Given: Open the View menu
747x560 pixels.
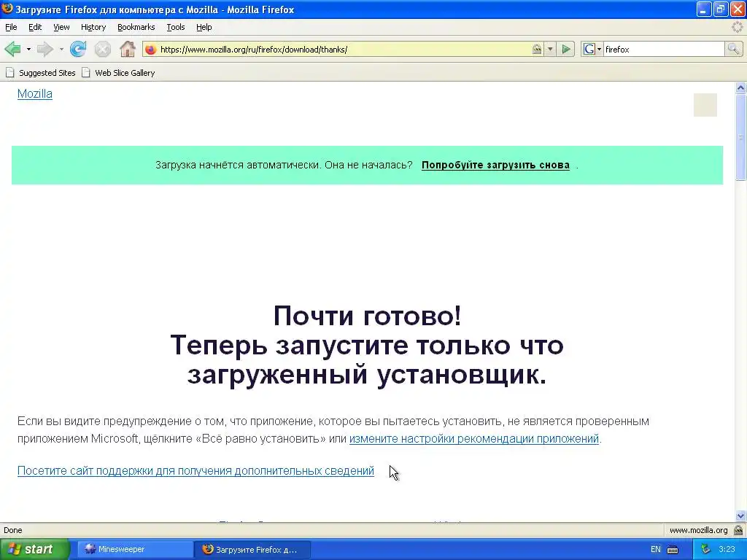Looking at the screenshot, I should coord(61,27).
